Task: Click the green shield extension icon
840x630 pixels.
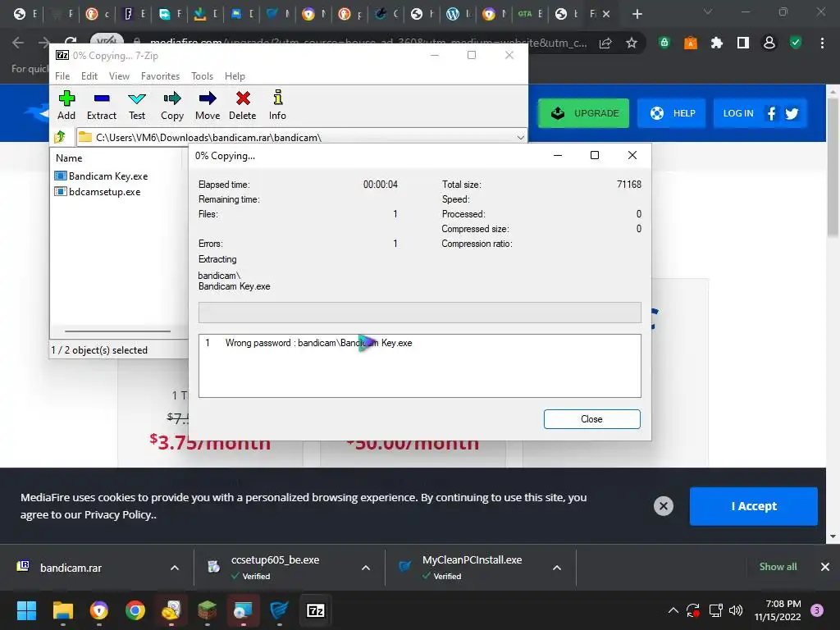Action: click(664, 43)
